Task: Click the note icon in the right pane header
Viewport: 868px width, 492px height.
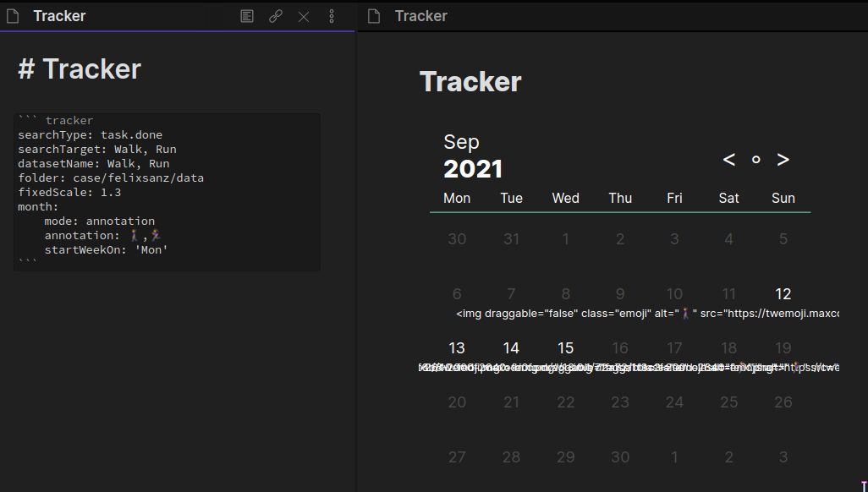Action: click(373, 15)
